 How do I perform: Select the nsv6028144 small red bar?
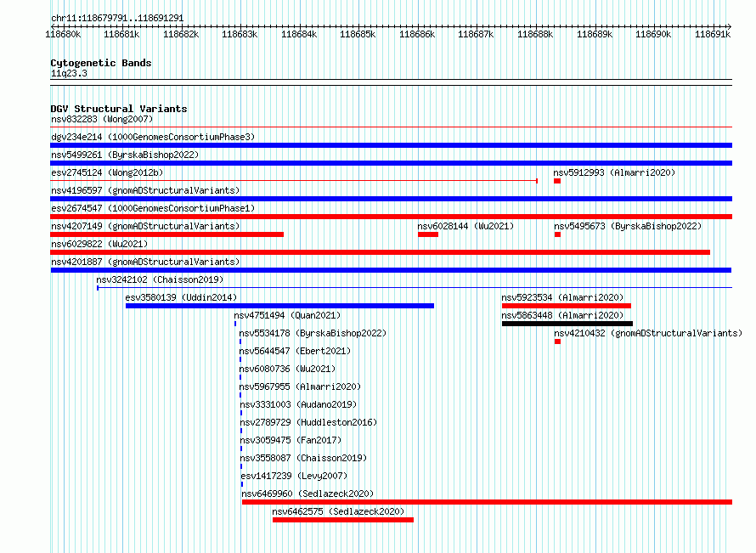coord(428,234)
